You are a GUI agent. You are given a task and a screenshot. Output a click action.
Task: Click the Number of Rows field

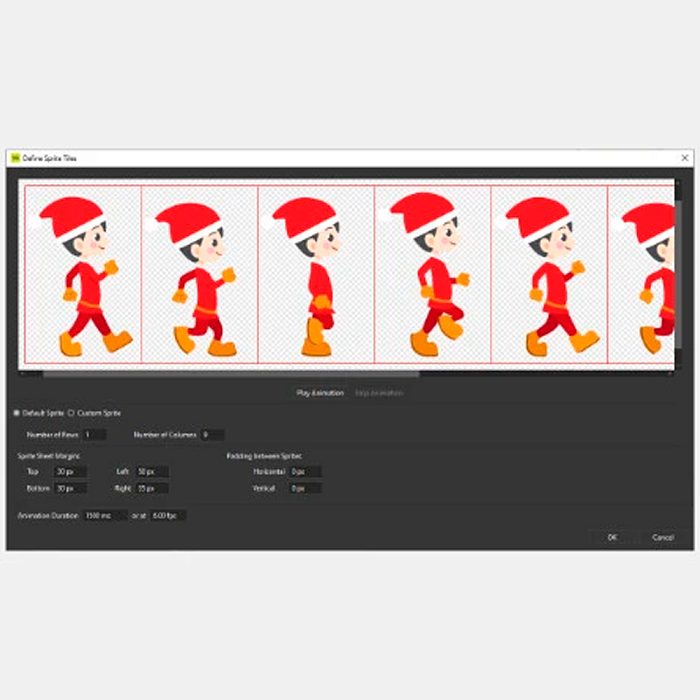(x=94, y=435)
